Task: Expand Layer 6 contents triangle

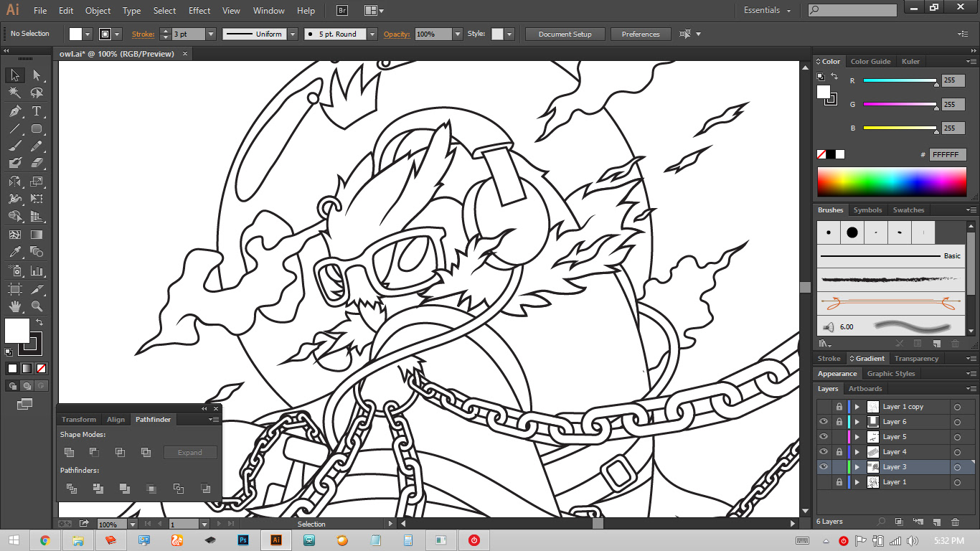Action: click(857, 422)
